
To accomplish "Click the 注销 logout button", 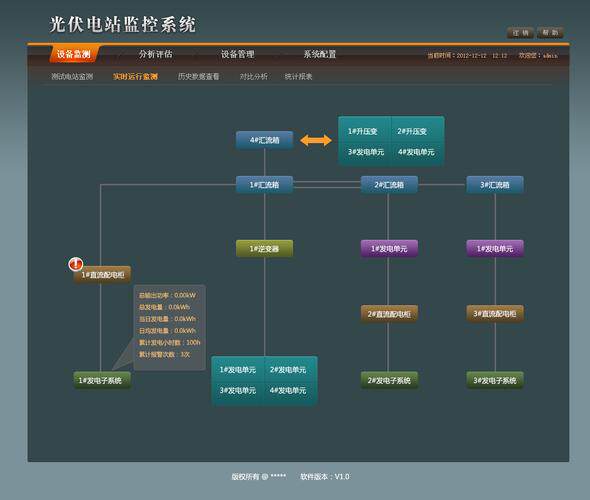I will coord(520,33).
